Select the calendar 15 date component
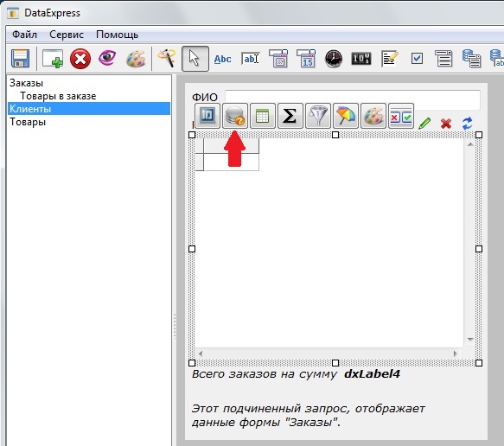Image resolution: width=504 pixels, height=446 pixels. click(306, 59)
